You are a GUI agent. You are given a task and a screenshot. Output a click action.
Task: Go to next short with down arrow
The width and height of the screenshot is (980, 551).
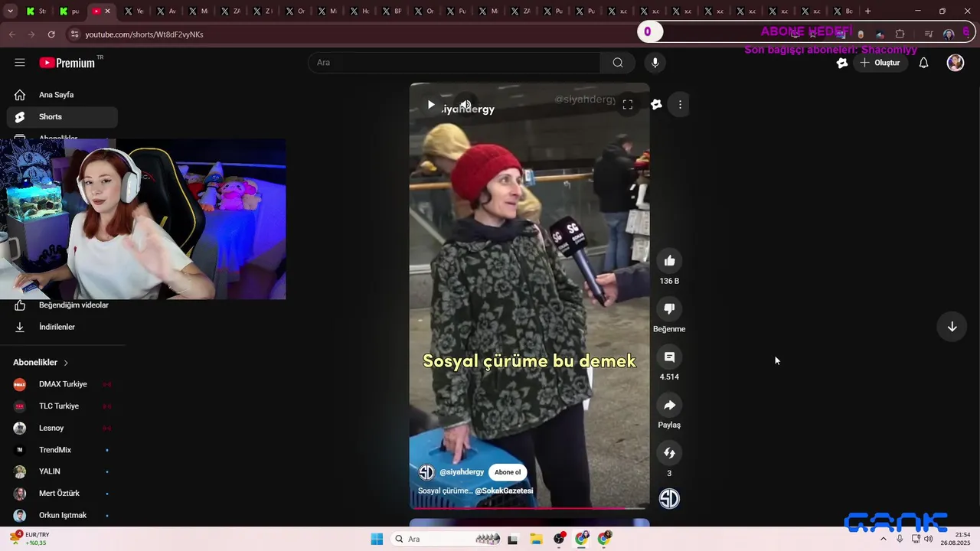[x=952, y=327]
